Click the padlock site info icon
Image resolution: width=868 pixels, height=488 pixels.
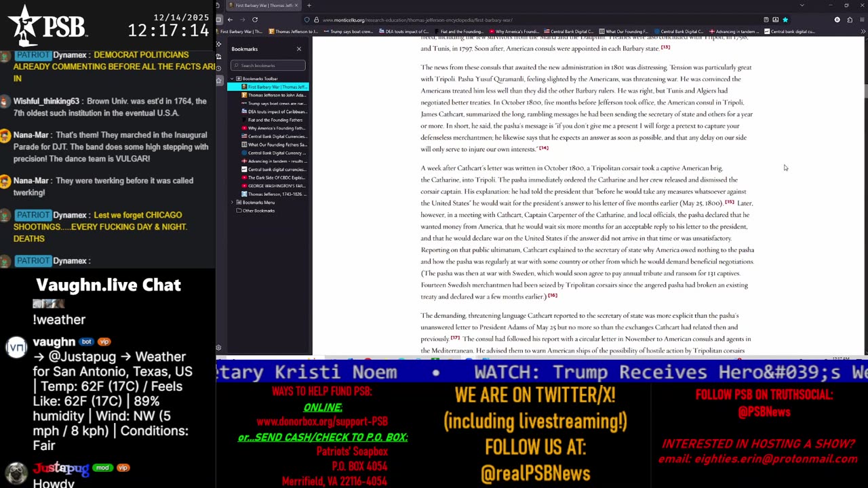click(316, 20)
